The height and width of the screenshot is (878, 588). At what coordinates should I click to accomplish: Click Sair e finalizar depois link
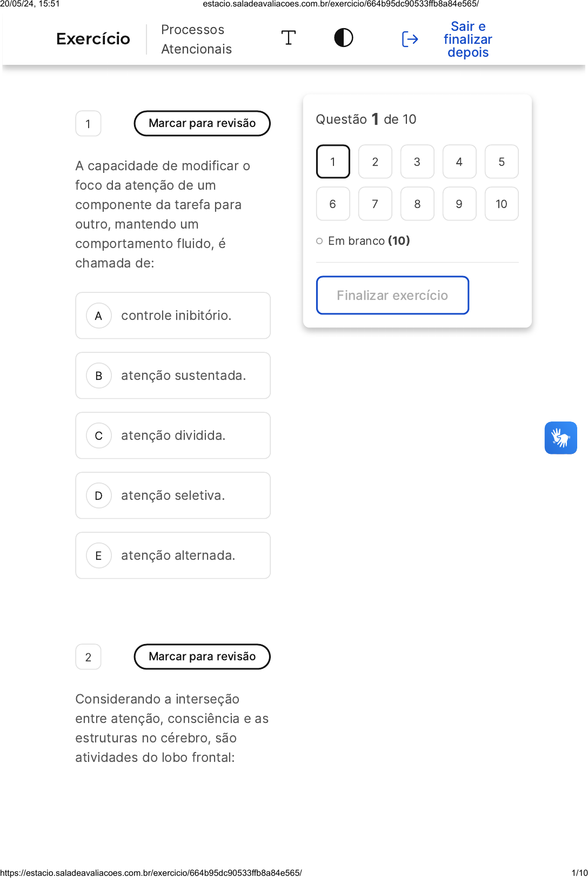[468, 39]
